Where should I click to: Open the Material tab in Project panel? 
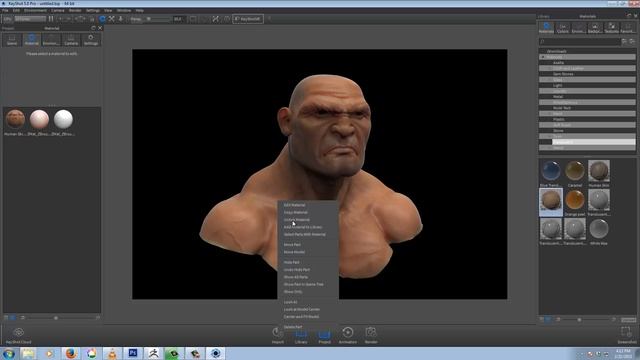point(31,40)
